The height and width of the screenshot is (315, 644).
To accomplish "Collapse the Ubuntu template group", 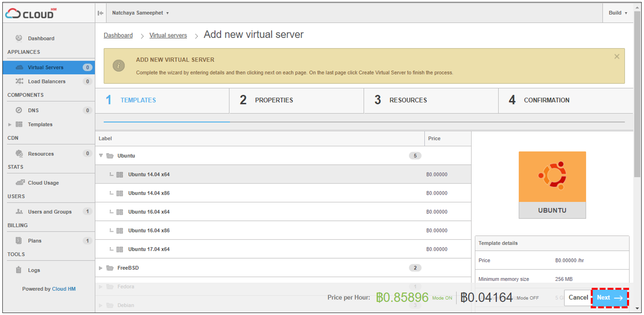I will [x=101, y=156].
